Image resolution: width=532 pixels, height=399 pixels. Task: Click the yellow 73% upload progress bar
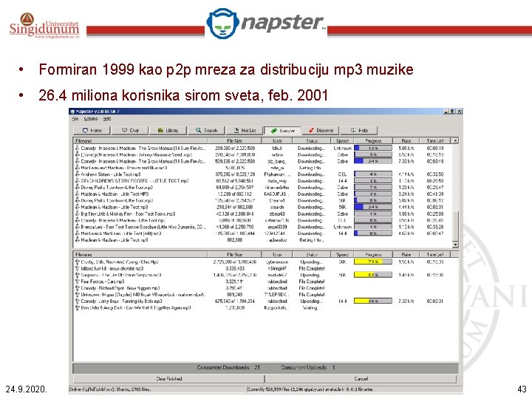[x=373, y=262]
